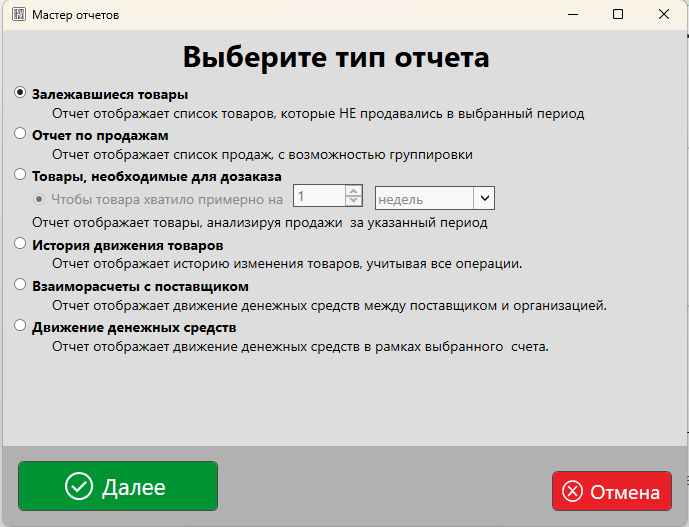Choose the Отчет по продажам option

pyautogui.click(x=20, y=133)
